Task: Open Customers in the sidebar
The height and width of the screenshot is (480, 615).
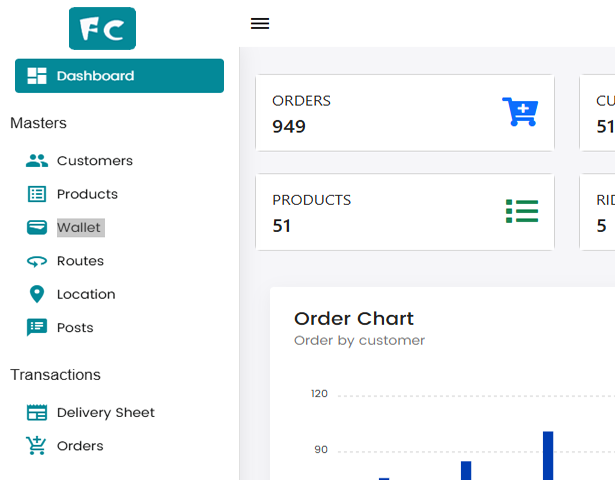Action: 95,161
